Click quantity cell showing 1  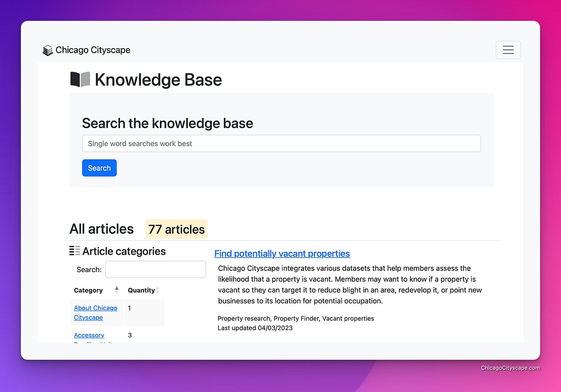click(144, 312)
